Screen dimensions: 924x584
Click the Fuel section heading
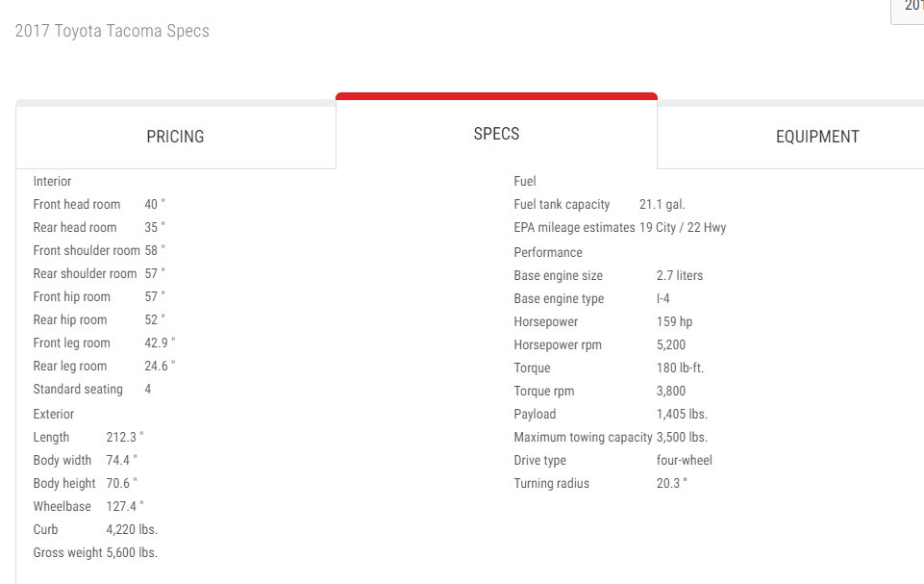(525, 181)
